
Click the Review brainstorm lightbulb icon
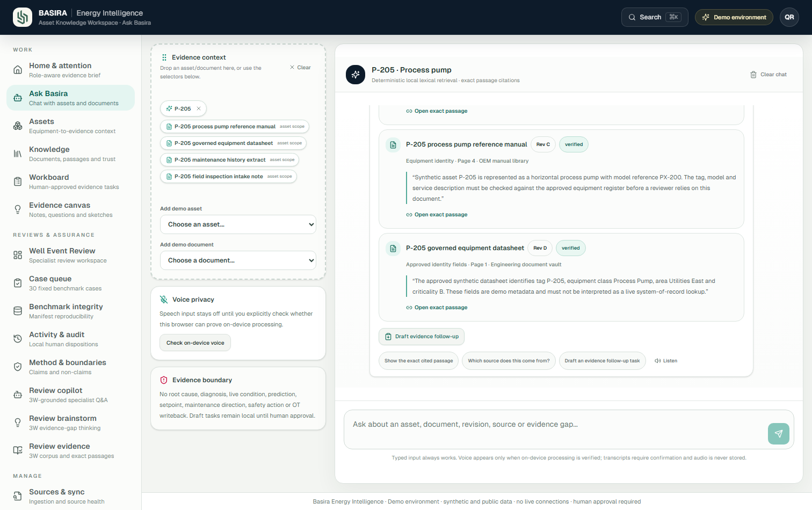click(x=18, y=422)
